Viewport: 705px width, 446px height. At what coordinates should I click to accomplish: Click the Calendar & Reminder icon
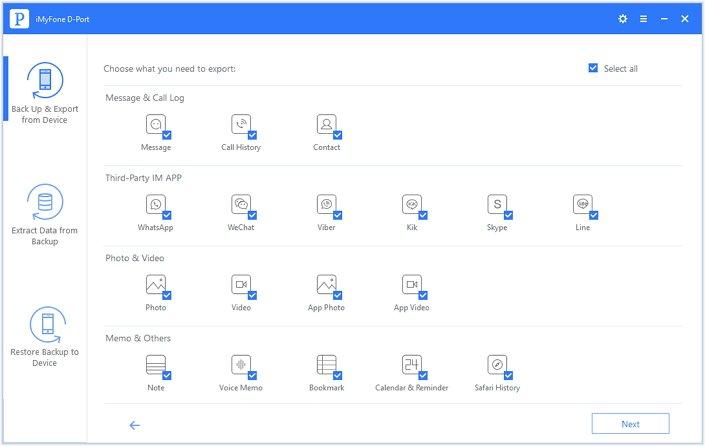(x=412, y=365)
